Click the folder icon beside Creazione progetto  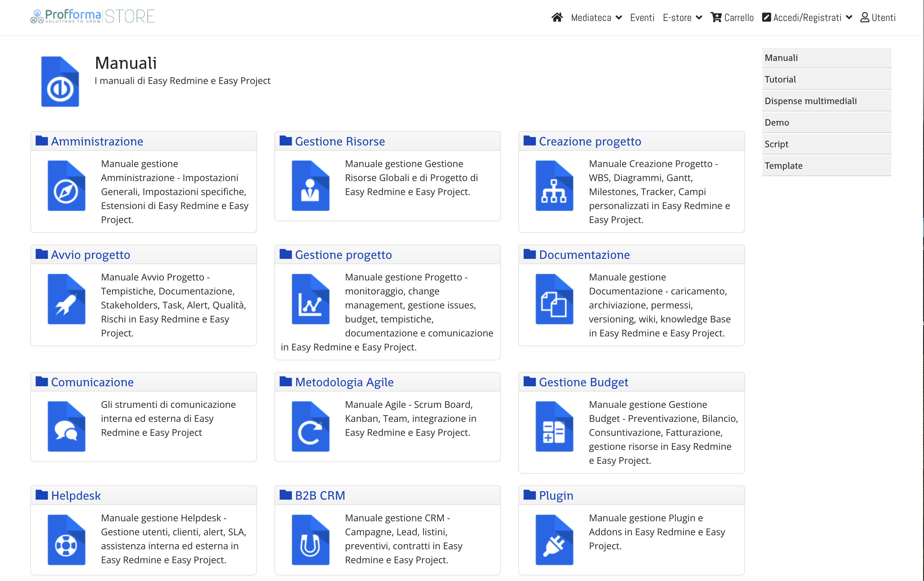pyautogui.click(x=530, y=141)
